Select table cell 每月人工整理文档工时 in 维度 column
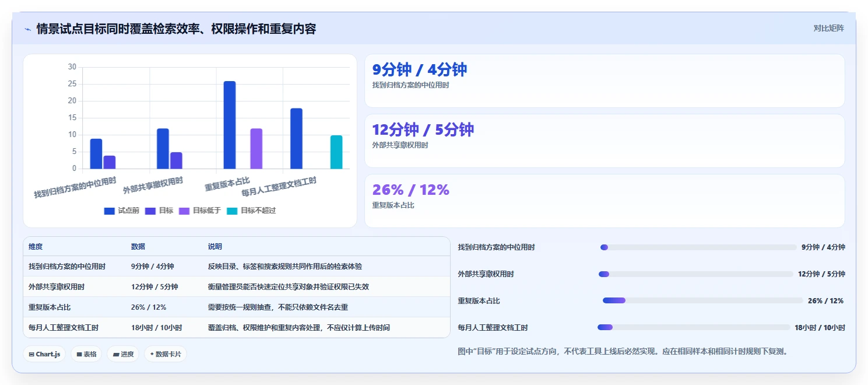Screen dimensions: 868x385 64,328
